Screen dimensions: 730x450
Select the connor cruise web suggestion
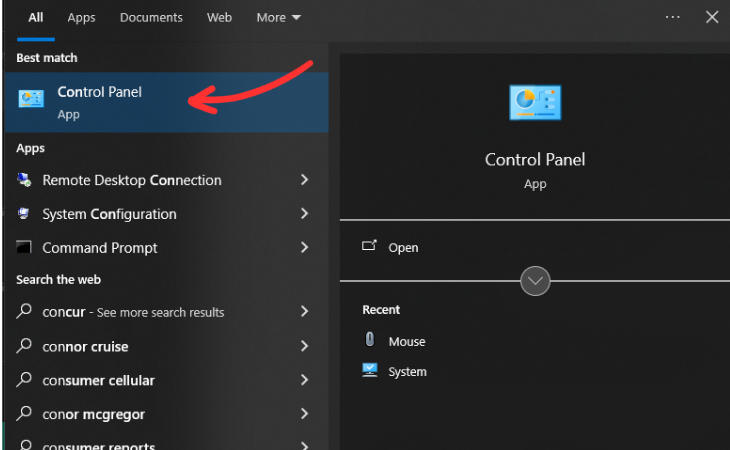coord(166,346)
